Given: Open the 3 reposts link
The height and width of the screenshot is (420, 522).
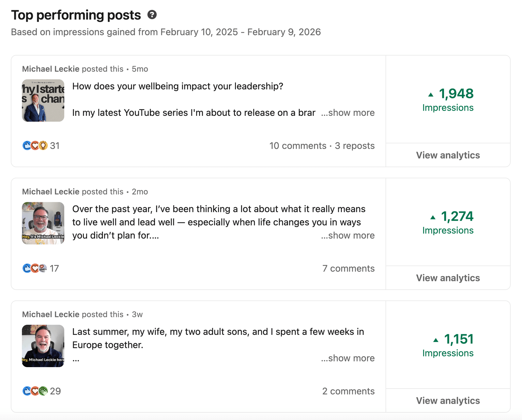Looking at the screenshot, I should point(355,146).
